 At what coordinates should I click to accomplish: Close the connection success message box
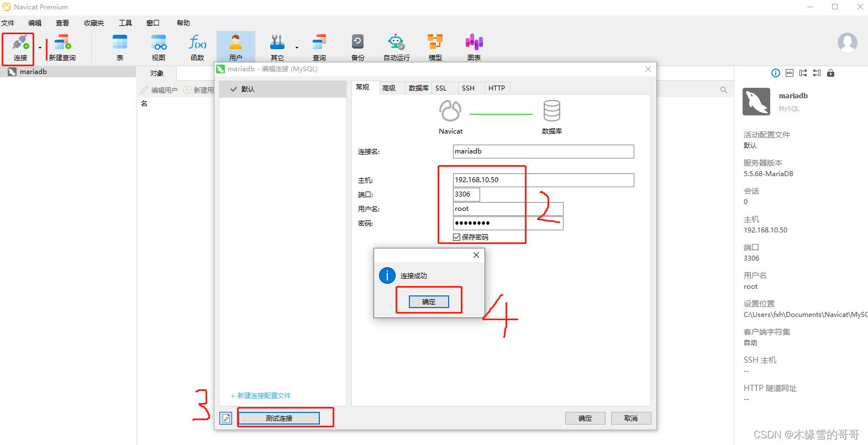pyautogui.click(x=476, y=255)
